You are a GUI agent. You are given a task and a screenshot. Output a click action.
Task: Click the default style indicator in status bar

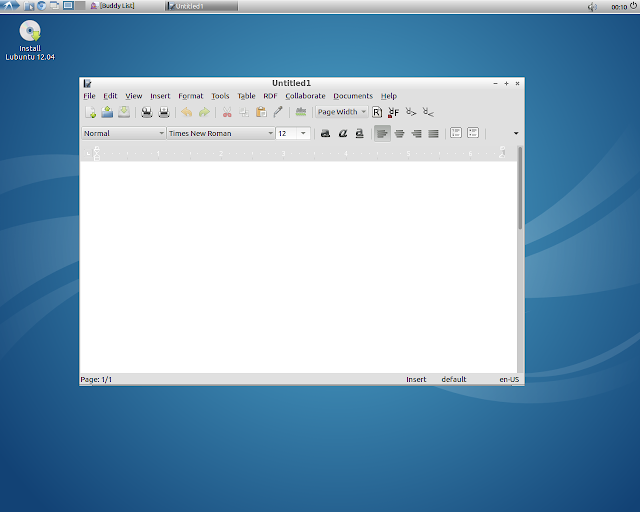tap(453, 379)
